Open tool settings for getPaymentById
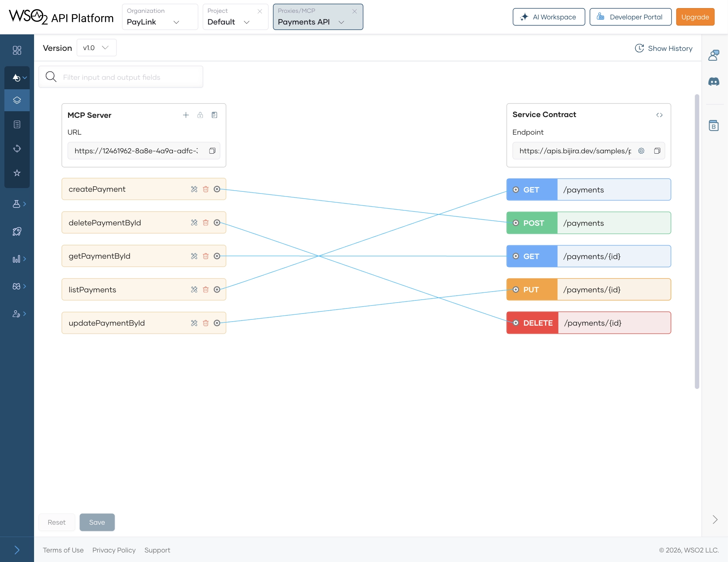The image size is (728, 562). pyautogui.click(x=194, y=256)
